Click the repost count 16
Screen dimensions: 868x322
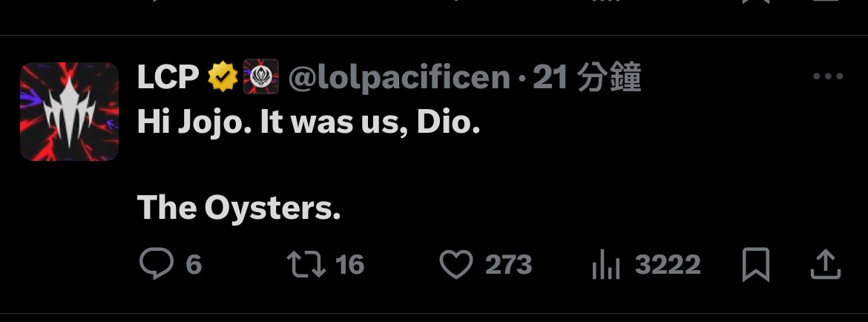coord(349,265)
